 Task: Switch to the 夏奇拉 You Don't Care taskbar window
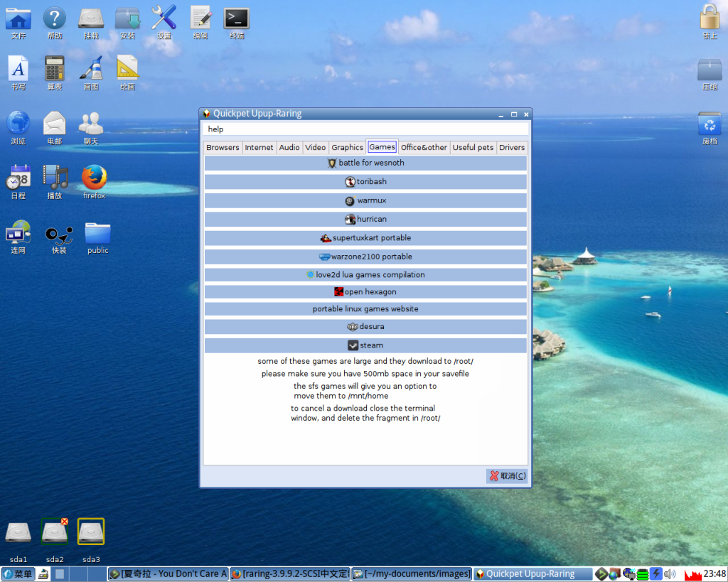168,574
